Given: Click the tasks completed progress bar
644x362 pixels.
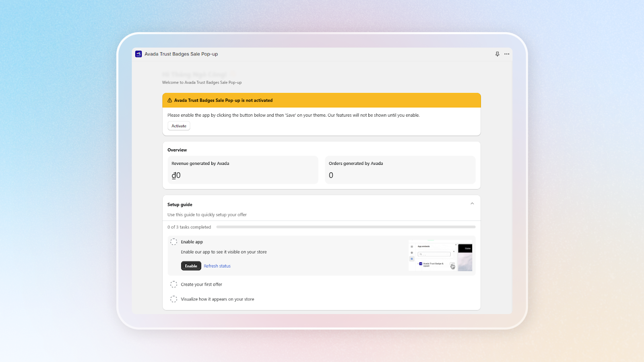Looking at the screenshot, I should click(346, 227).
